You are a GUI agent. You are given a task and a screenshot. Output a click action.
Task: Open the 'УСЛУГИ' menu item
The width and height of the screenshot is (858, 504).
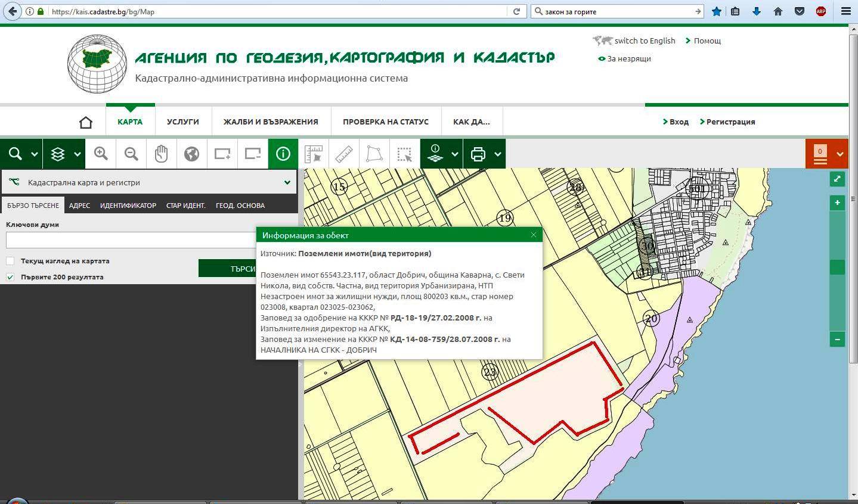point(182,122)
